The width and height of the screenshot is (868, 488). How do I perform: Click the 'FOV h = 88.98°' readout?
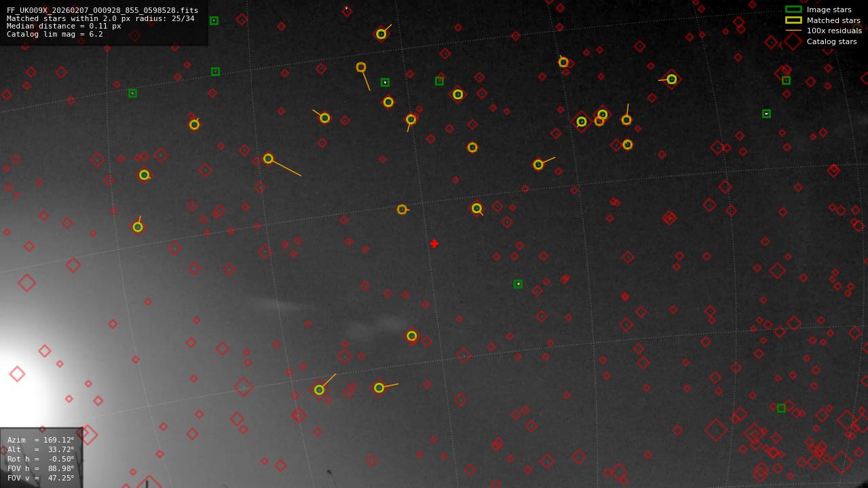[x=41, y=468]
